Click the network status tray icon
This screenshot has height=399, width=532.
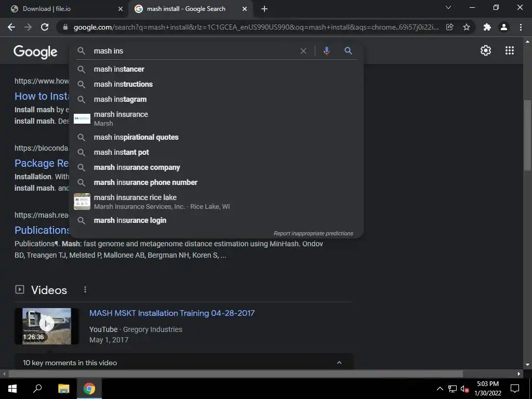click(453, 389)
